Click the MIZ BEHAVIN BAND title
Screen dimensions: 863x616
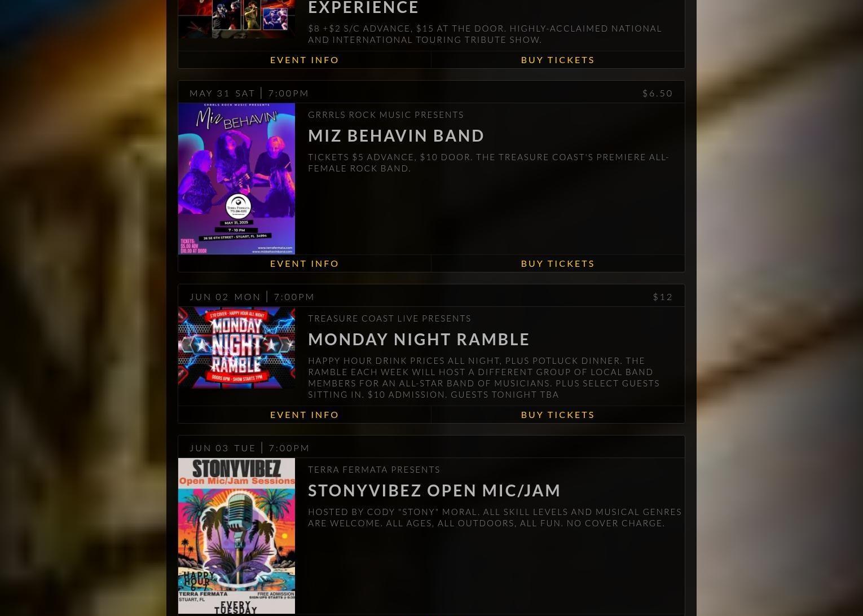[396, 135]
